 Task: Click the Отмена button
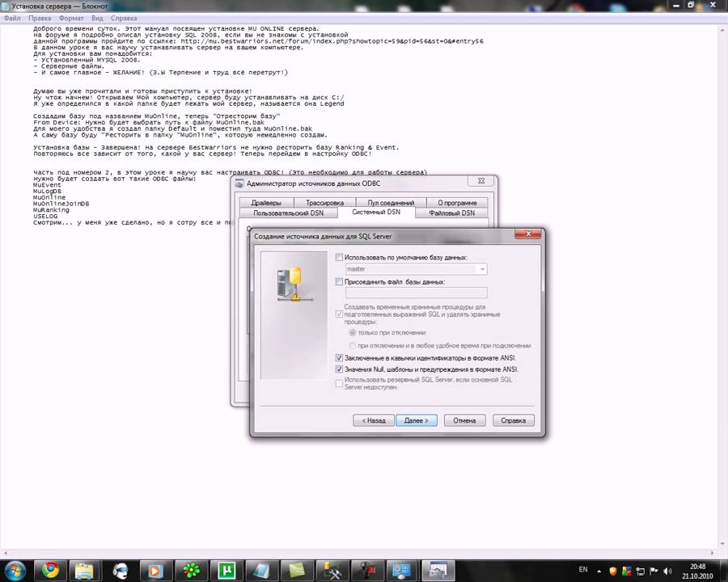(x=465, y=420)
